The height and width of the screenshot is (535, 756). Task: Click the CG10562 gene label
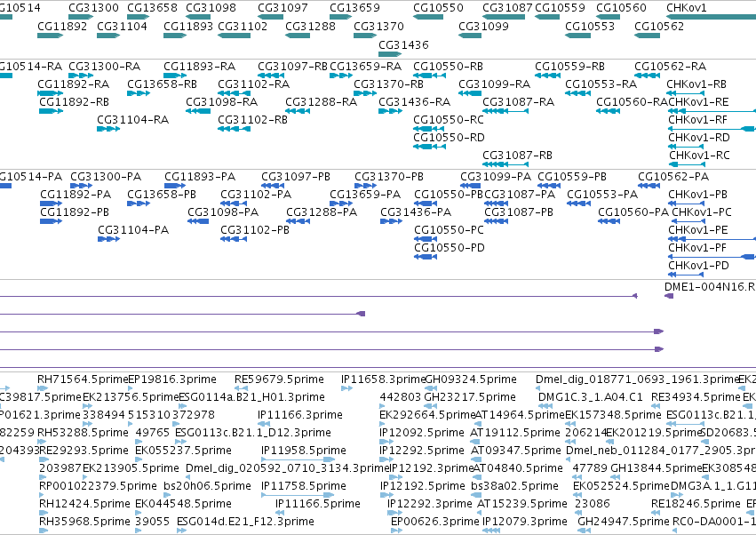(659, 26)
